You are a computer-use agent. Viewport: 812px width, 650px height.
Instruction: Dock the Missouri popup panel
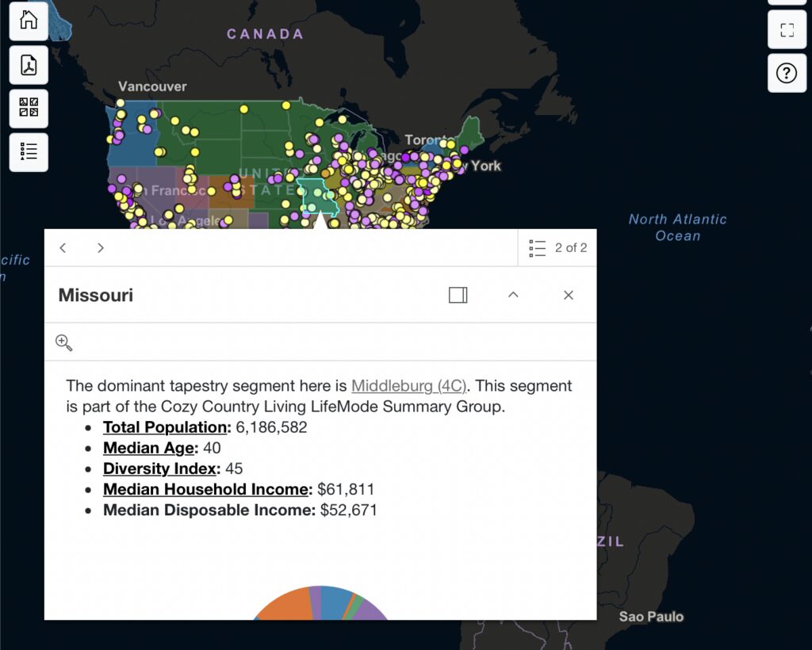coord(458,295)
